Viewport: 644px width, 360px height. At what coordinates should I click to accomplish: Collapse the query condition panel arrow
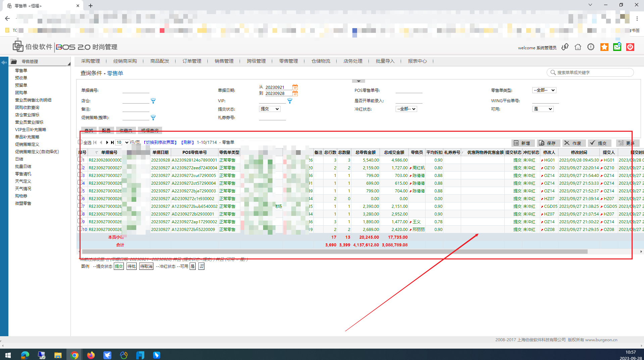pos(358,81)
